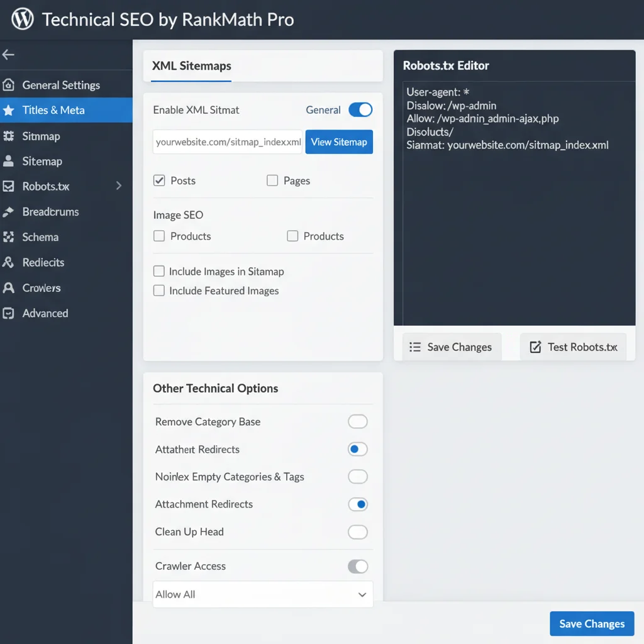Uncheck the Posts checkbox
The width and height of the screenshot is (644, 644).
click(x=159, y=180)
